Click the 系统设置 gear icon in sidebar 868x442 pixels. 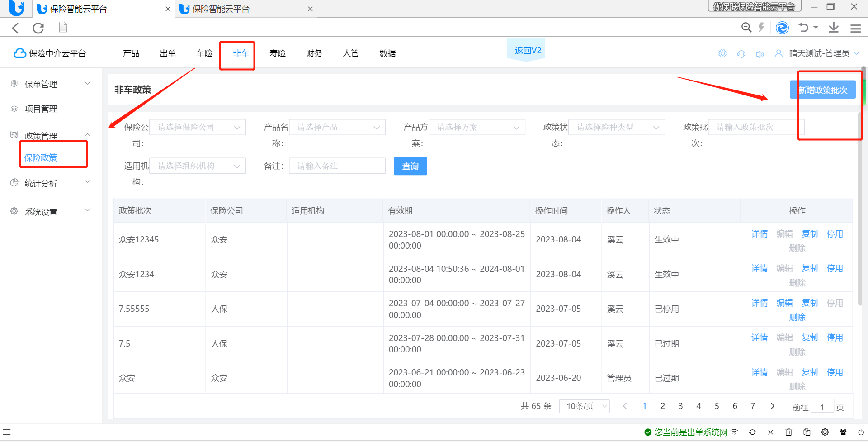tap(14, 211)
